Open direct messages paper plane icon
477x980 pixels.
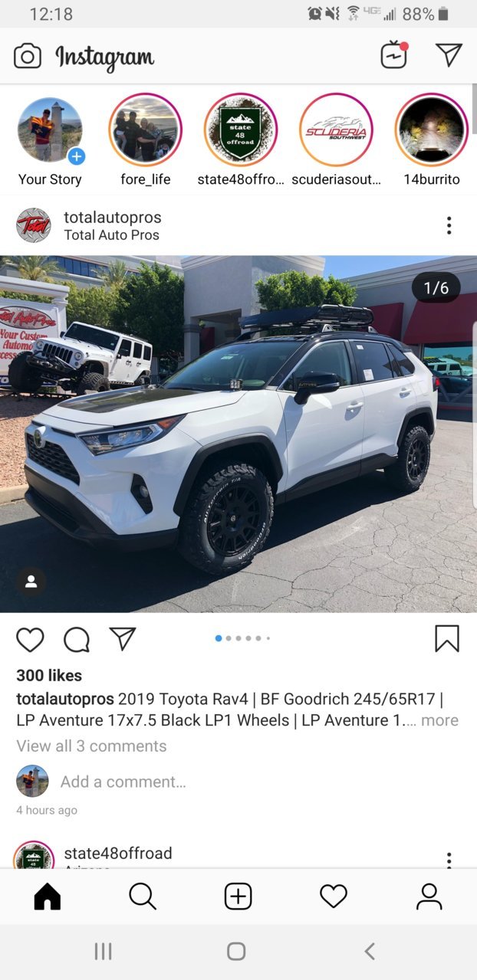(x=449, y=54)
